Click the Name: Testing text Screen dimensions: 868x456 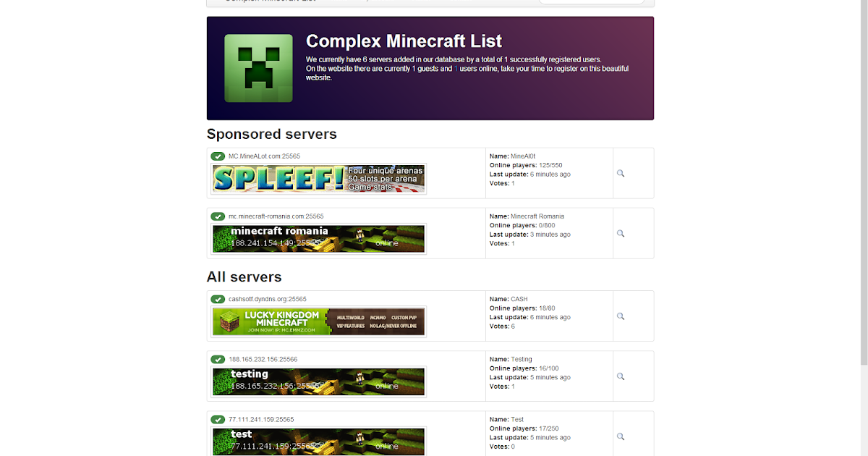[511, 358]
